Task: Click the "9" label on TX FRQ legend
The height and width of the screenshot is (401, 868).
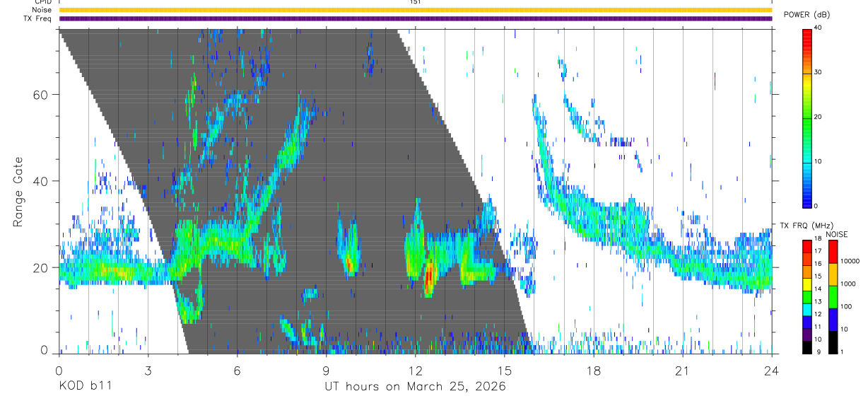Action: [819, 352]
